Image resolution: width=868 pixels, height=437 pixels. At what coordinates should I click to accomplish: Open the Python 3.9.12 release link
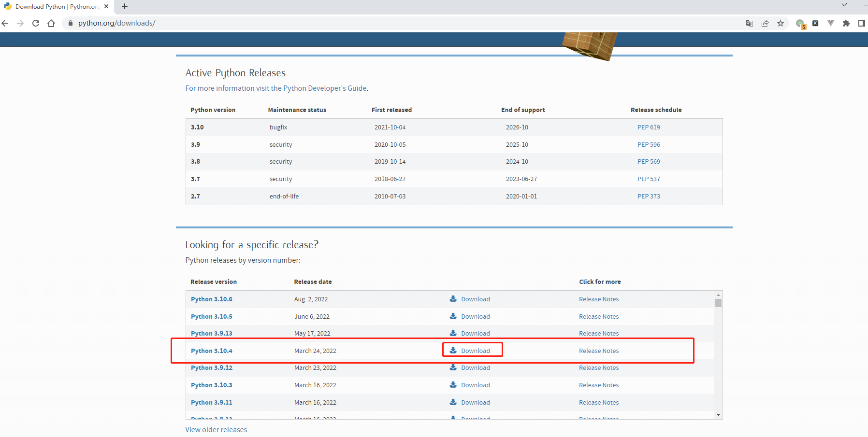212,368
